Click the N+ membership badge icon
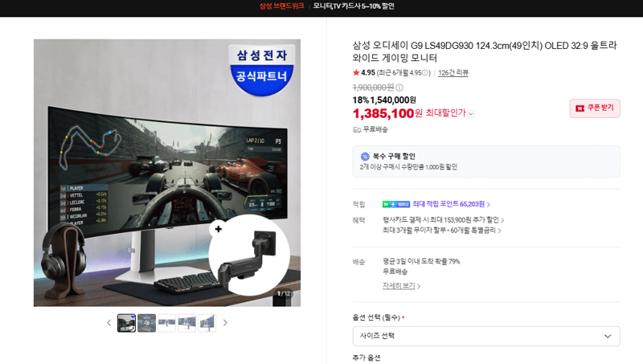 395,204
